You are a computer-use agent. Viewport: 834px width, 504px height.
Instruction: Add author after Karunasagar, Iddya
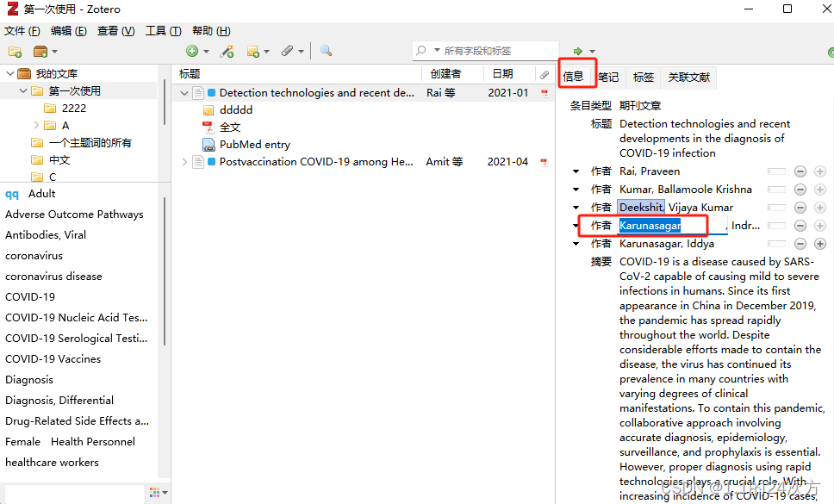[x=820, y=244]
